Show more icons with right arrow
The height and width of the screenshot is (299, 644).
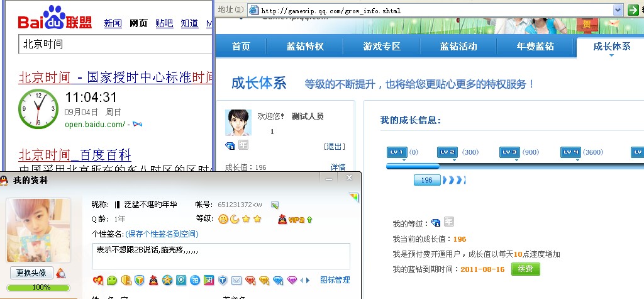[308, 281]
